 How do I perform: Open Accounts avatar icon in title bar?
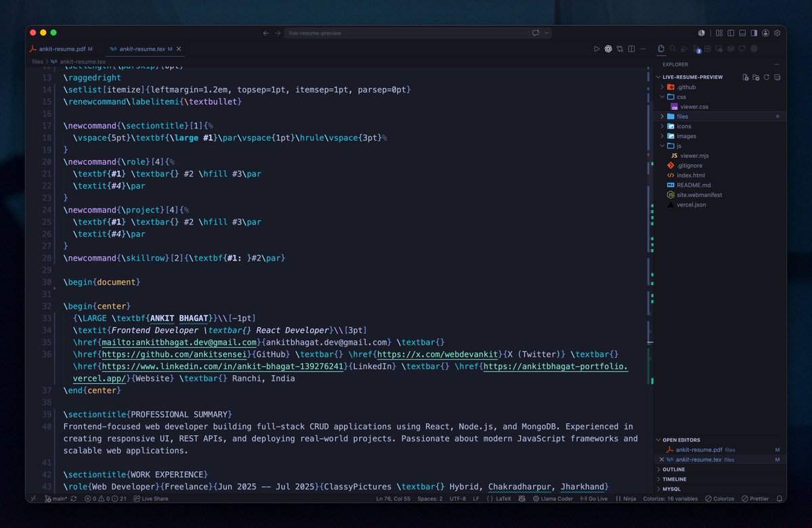[x=765, y=32]
